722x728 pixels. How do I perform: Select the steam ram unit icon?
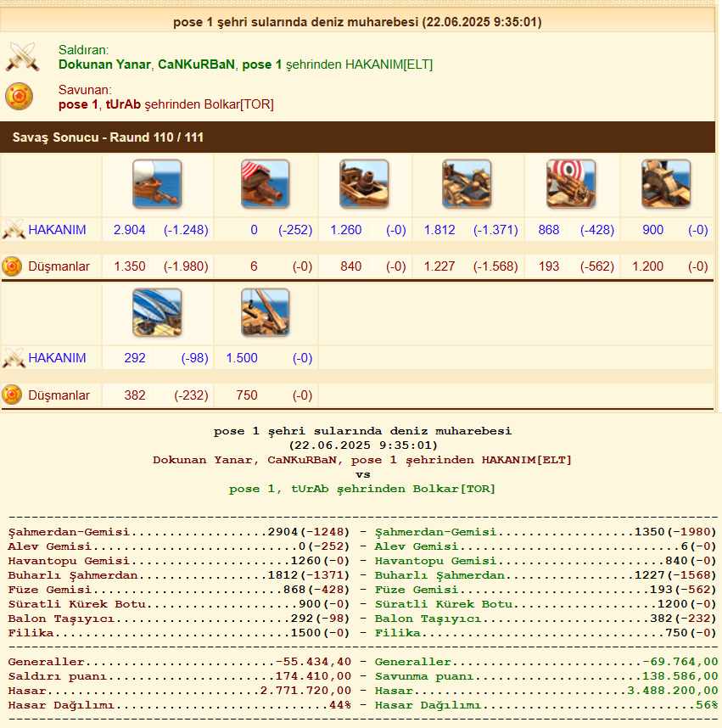(467, 184)
